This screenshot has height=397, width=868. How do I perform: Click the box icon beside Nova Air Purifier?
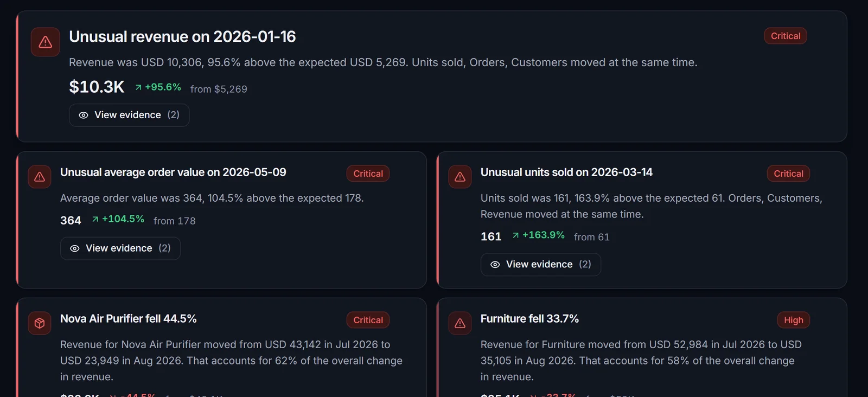click(x=40, y=323)
